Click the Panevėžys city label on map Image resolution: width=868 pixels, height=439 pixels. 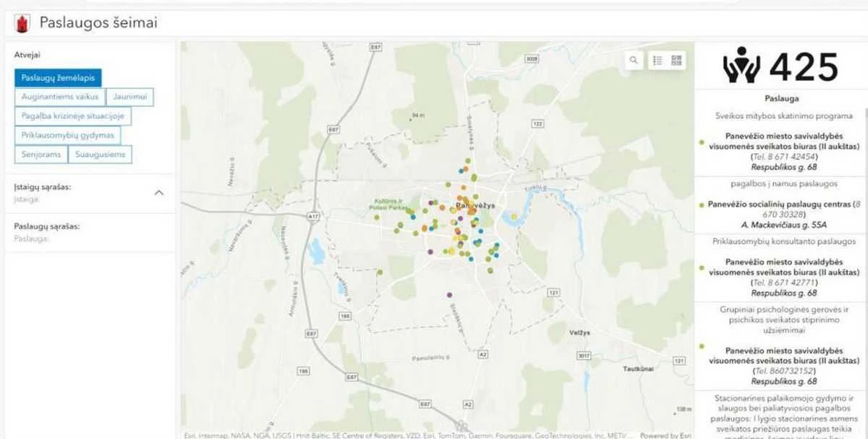pyautogui.click(x=476, y=205)
